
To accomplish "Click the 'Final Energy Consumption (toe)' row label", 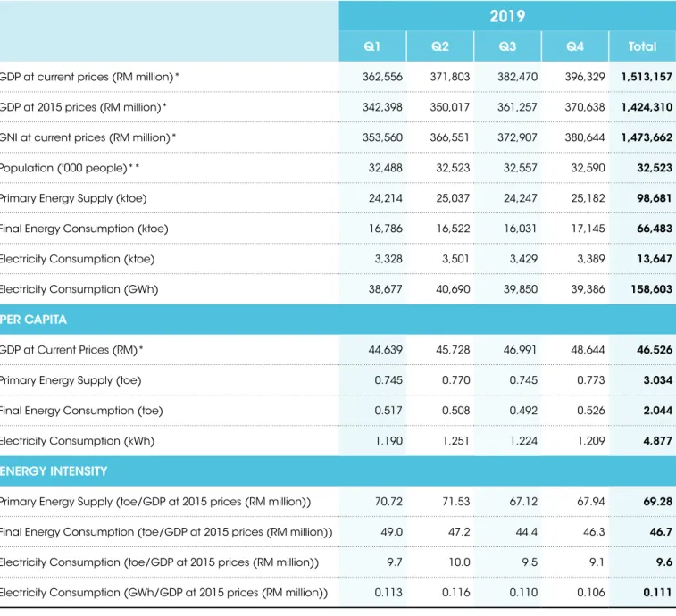I will tap(81, 411).
